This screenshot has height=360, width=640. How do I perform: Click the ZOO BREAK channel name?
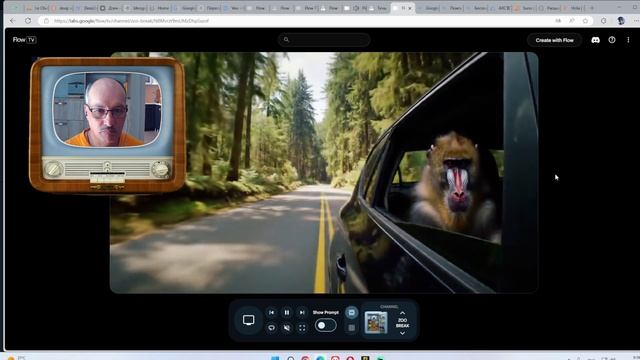(402, 323)
